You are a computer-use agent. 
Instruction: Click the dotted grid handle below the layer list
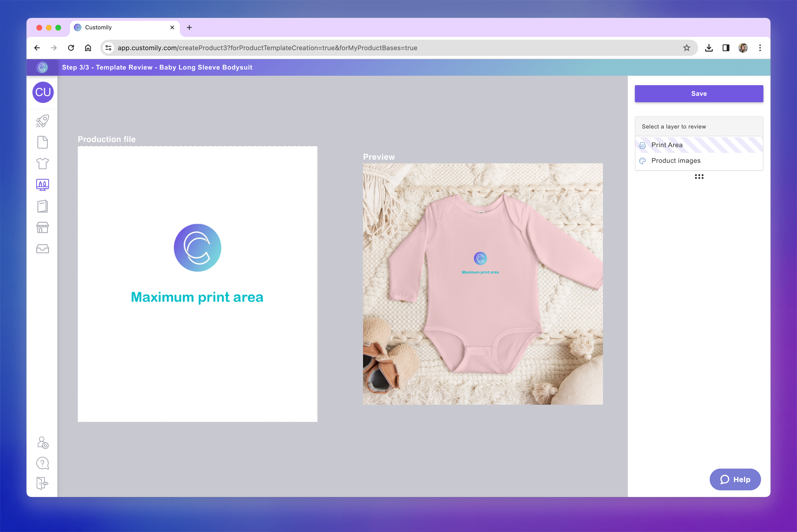click(x=699, y=176)
